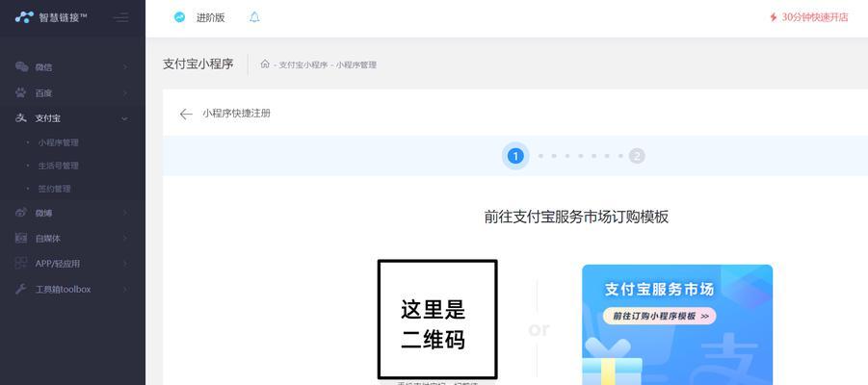Click the 小程序快捷注册 title text

pyautogui.click(x=236, y=114)
